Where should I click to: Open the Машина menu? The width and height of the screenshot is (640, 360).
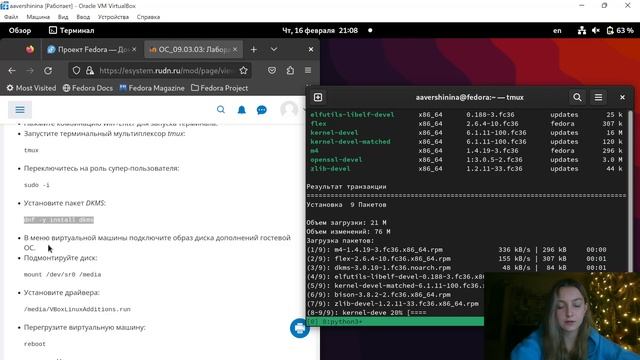tap(38, 17)
